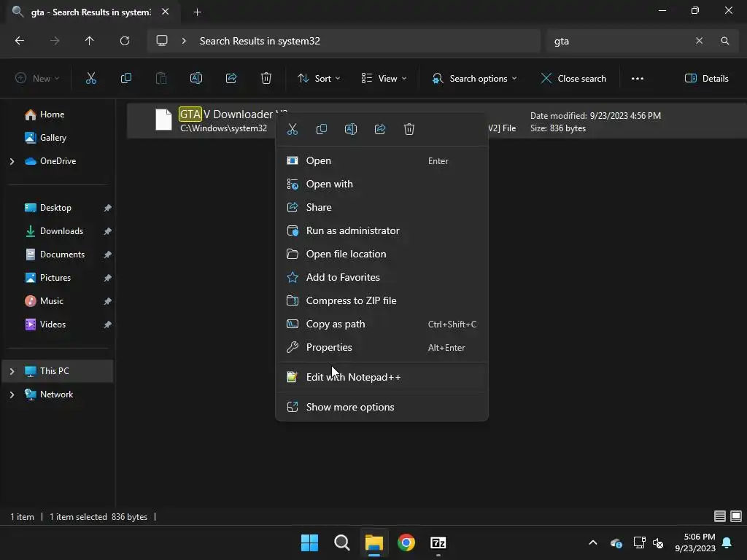Choose Run as administrator
The width and height of the screenshot is (747, 560).
click(382, 231)
